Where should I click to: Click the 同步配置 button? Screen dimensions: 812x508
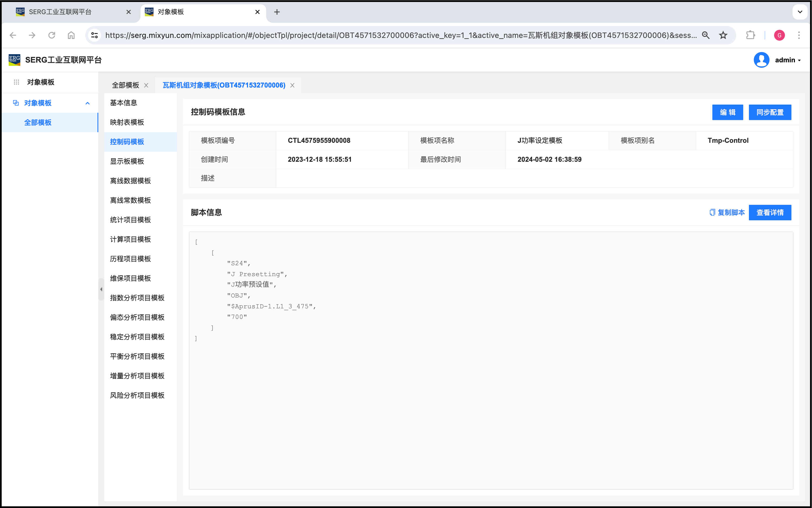tap(770, 112)
